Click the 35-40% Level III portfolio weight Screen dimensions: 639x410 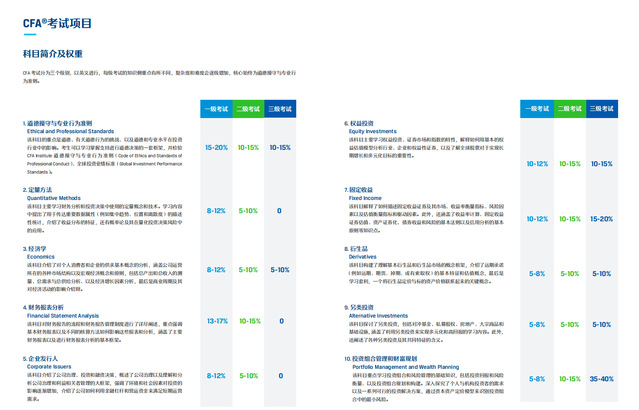tap(602, 379)
